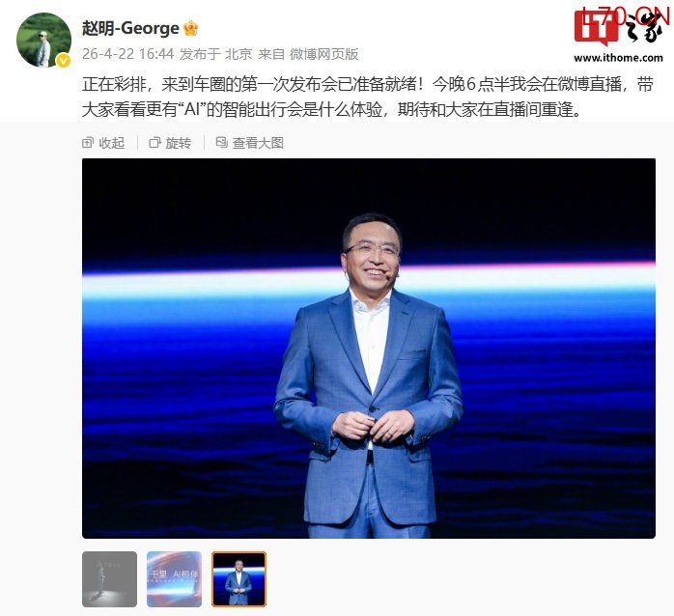674x616 pixels.
Task: Click the 发布于 北京 location text
Action: coord(215,54)
